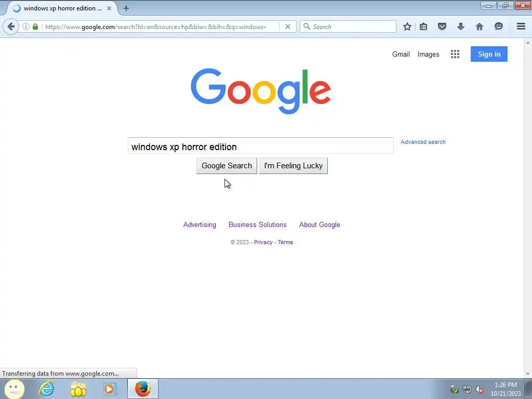532x399 pixels.
Task: Open Advertising link
Action: [x=199, y=224]
